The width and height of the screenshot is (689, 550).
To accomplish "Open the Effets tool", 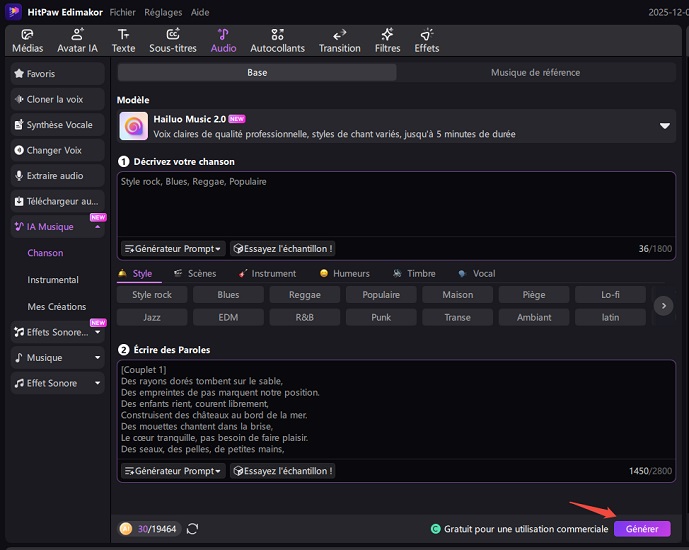I will coord(427,40).
